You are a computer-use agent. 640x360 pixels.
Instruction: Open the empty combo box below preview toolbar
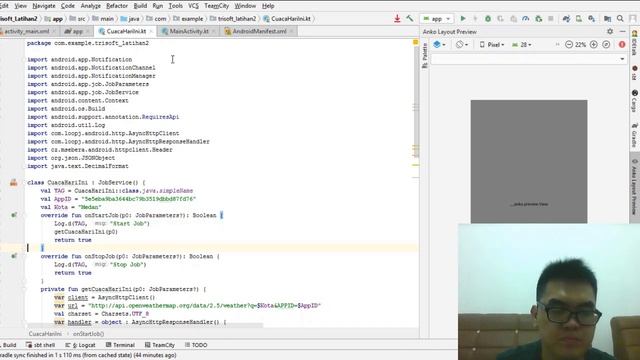pos(529,59)
